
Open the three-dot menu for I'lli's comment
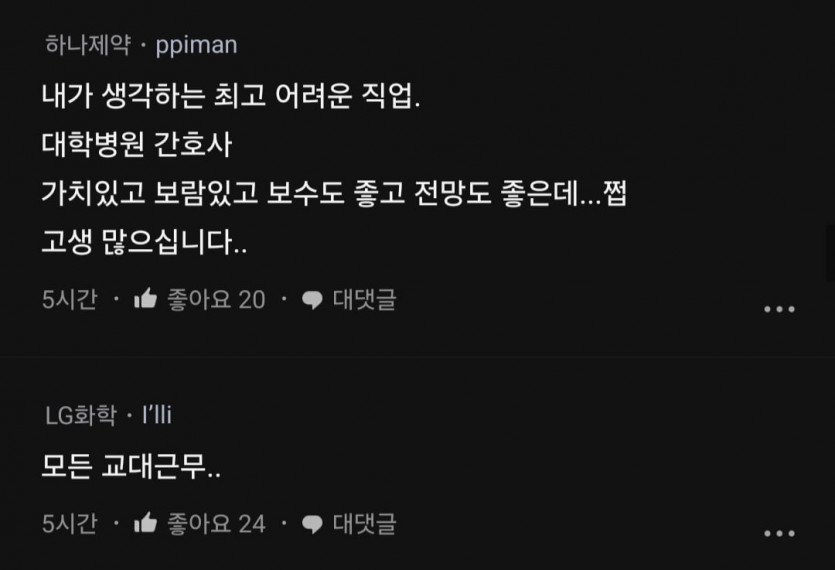pos(779,533)
